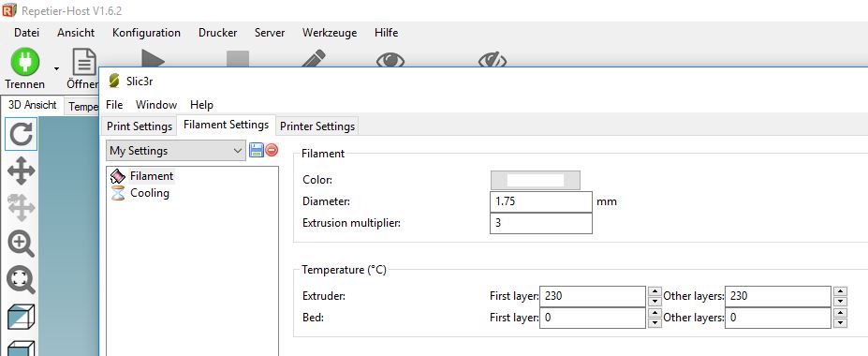
Task: Increase the Bed other layers temperature
Action: 840,313
